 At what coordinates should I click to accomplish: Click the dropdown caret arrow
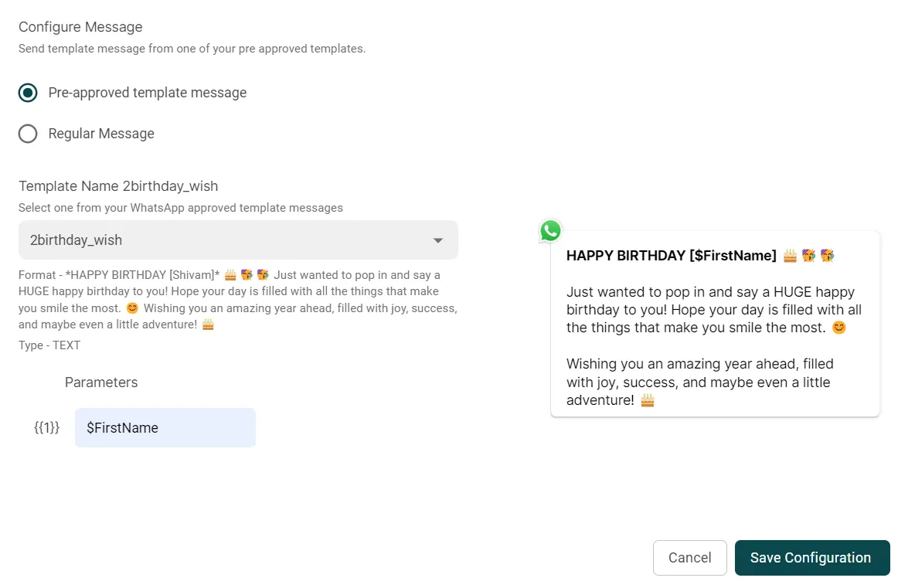(x=438, y=240)
